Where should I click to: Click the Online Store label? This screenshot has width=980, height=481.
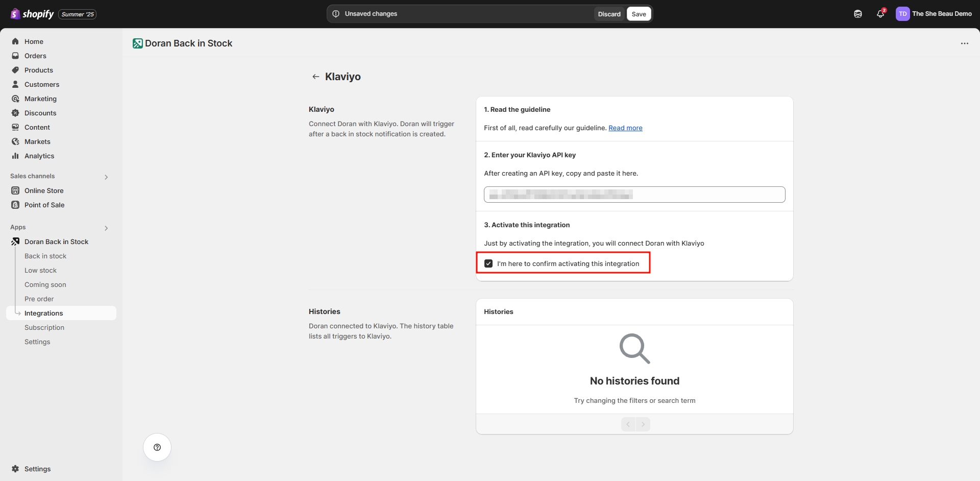point(44,190)
